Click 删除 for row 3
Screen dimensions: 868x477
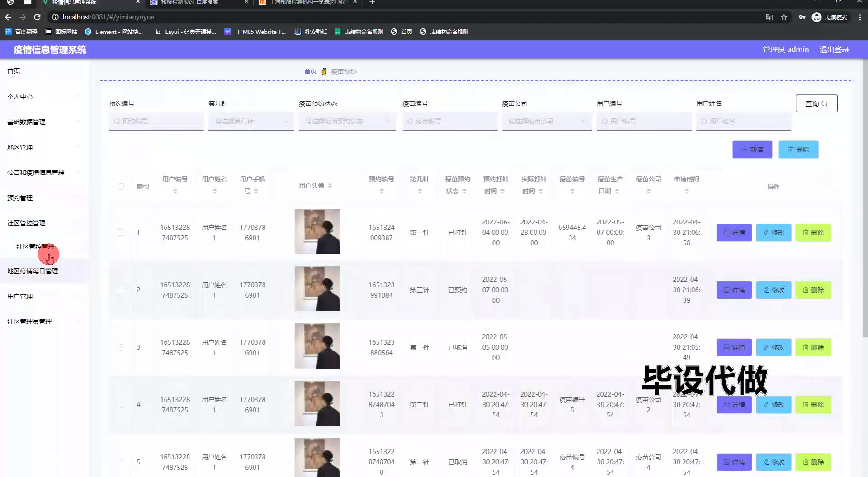coord(813,347)
